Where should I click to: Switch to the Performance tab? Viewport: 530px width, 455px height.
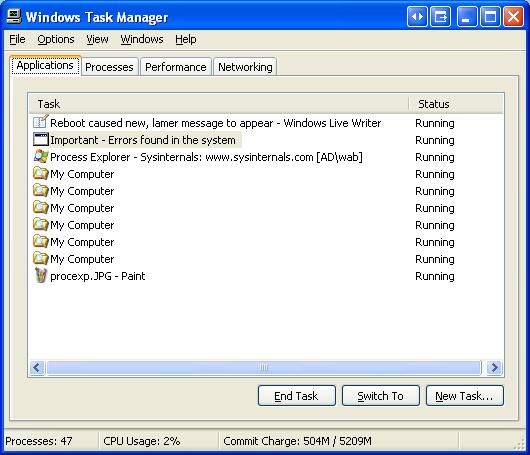tap(176, 67)
